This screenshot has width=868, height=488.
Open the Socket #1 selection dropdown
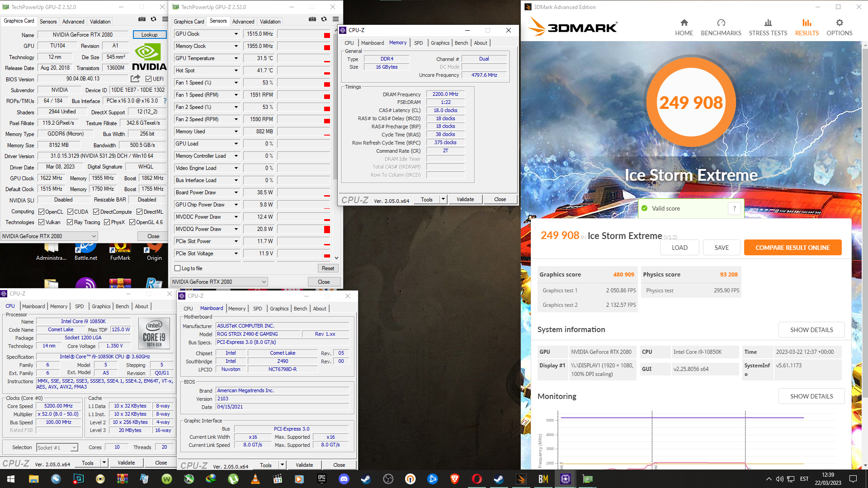pos(57,447)
